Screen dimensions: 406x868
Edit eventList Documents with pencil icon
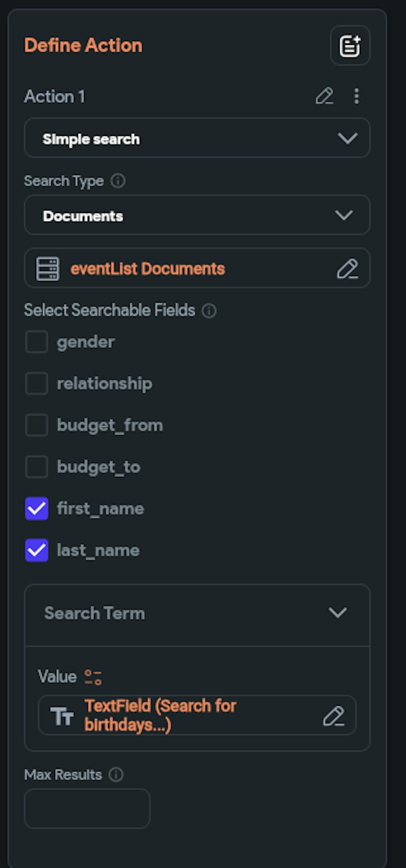348,269
